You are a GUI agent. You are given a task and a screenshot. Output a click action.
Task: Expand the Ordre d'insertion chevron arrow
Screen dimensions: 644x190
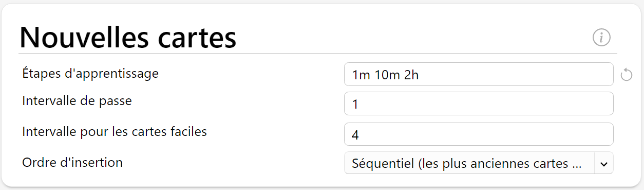[x=604, y=164]
